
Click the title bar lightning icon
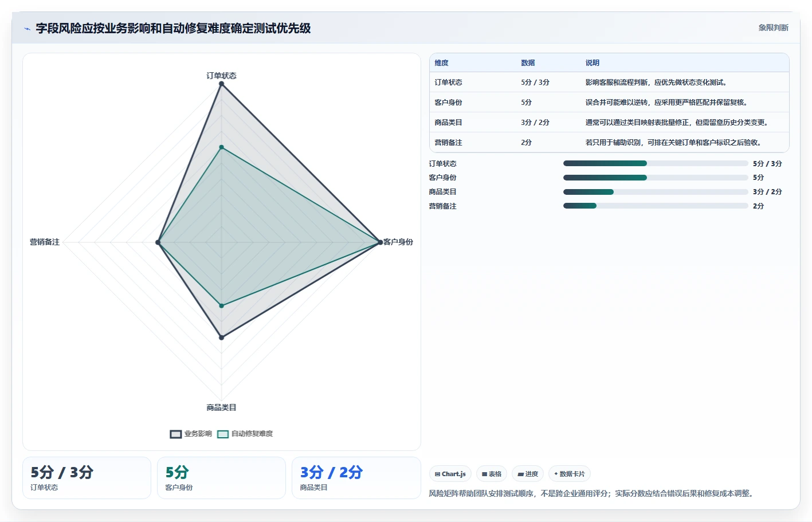tap(28, 29)
